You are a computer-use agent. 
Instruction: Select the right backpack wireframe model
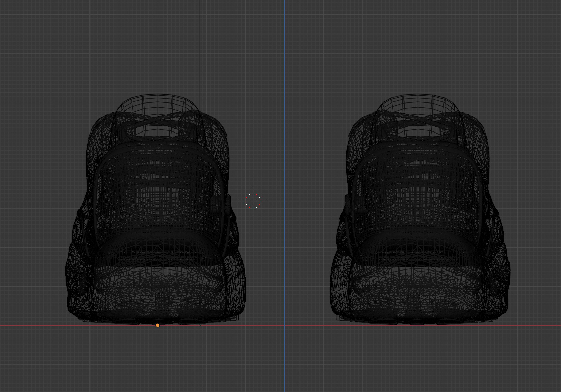pyautogui.click(x=419, y=209)
